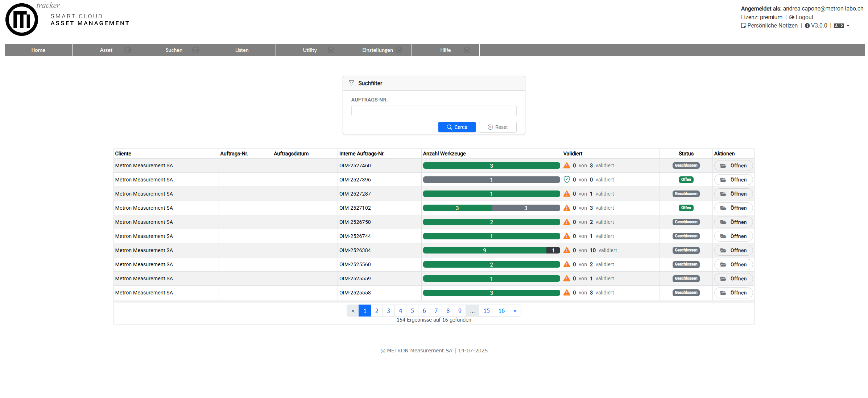
Task: Open order OIM-2527287 with Öffnen
Action: (x=733, y=194)
